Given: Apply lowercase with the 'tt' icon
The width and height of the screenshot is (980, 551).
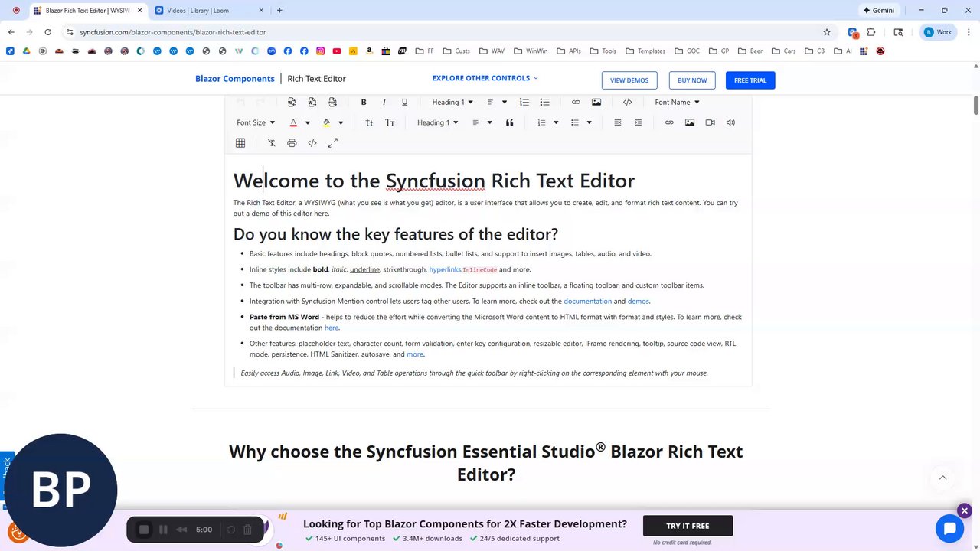Looking at the screenshot, I should tap(369, 122).
